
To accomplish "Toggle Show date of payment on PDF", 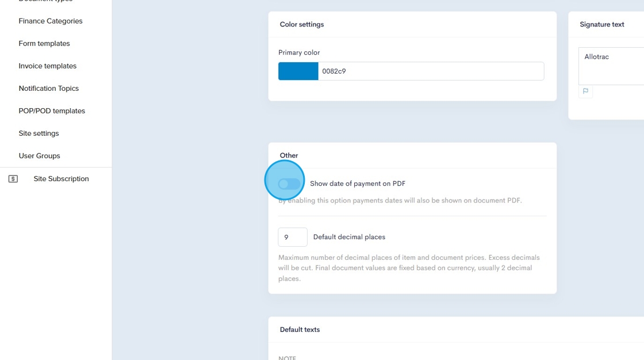I will coord(289,183).
